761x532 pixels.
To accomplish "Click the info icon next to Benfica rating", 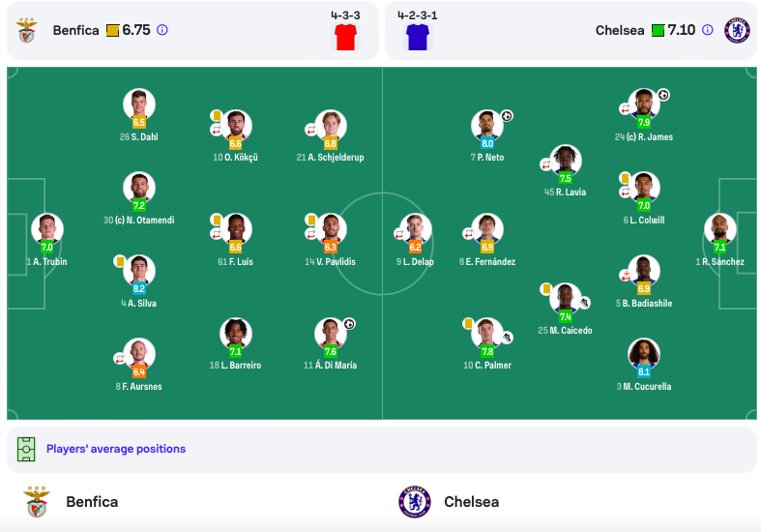I will pyautogui.click(x=162, y=30).
